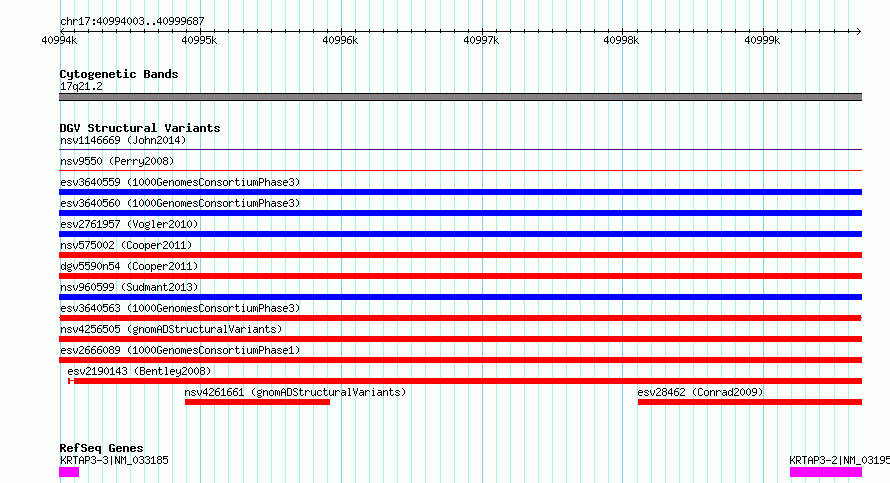Click the RefSeq Genes track title
Viewport: 890px width, 483px height.
[101, 448]
